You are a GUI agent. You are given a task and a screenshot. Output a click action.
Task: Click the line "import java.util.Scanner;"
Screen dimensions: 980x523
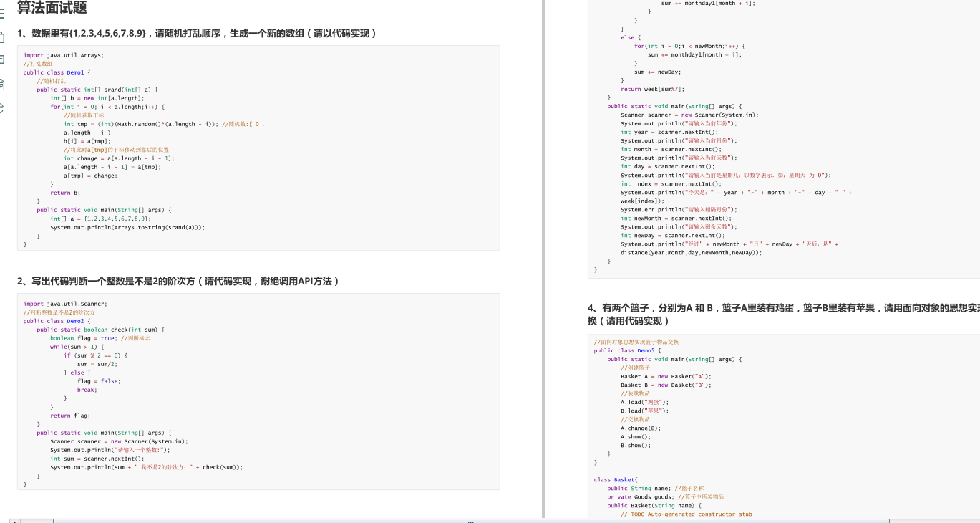coord(65,304)
